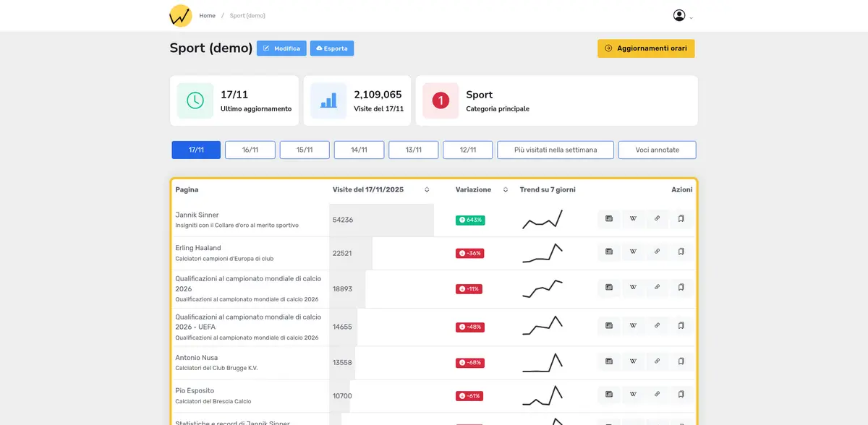The width and height of the screenshot is (868, 425).
Task: Select the 16/11 date tab
Action: [250, 150]
